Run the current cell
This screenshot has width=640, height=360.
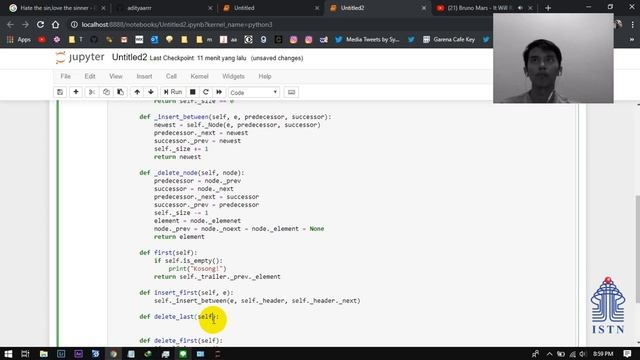point(173,92)
